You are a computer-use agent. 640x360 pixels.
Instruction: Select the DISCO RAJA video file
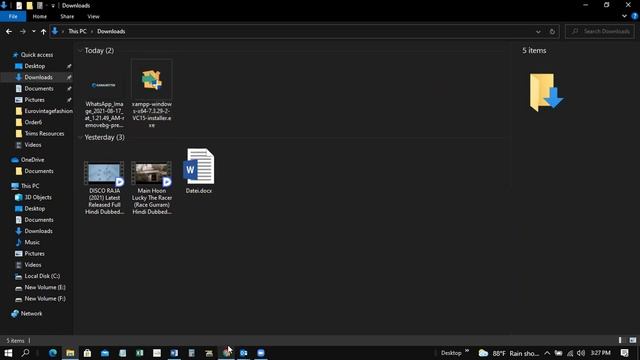(104, 188)
